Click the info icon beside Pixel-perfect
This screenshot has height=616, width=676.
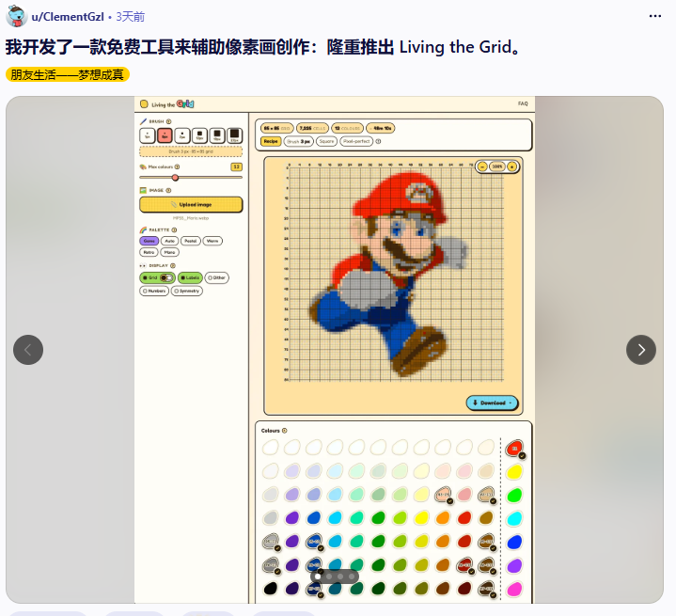point(378,141)
